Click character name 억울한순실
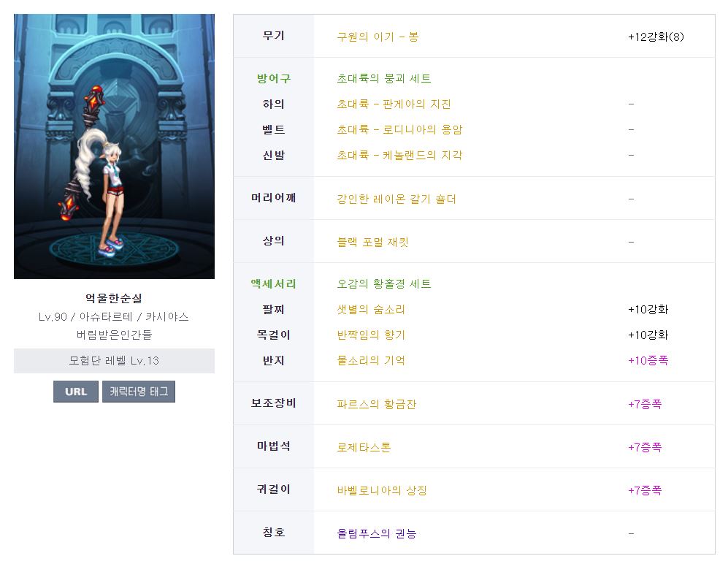The height and width of the screenshot is (564, 728). tap(114, 298)
